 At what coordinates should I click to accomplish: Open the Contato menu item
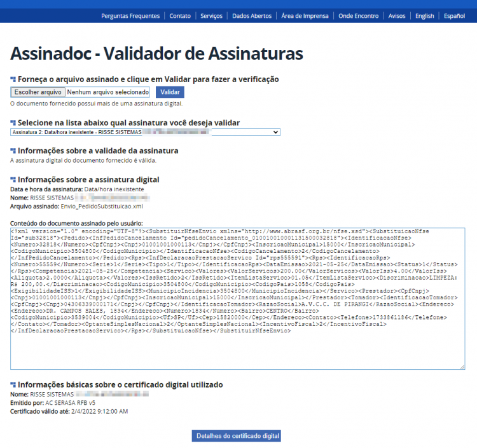pos(180,16)
